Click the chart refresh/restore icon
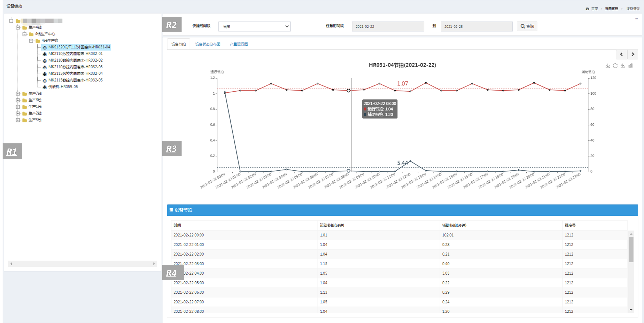The width and height of the screenshot is (644, 323). [615, 66]
